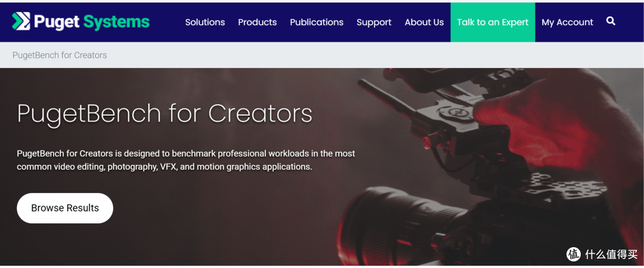Viewport: 644px width, 268px height.
Task: Go to My Account
Action: point(567,22)
